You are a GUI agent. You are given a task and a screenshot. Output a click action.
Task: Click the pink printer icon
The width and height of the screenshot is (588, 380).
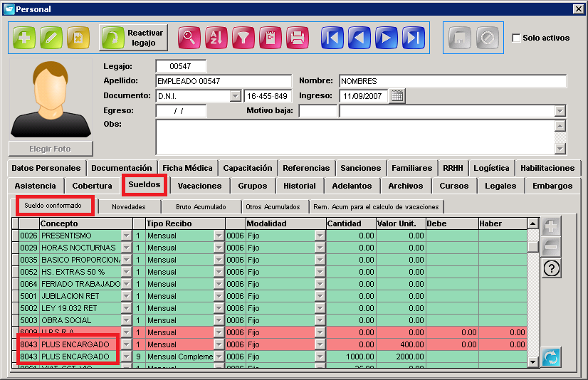[298, 38]
